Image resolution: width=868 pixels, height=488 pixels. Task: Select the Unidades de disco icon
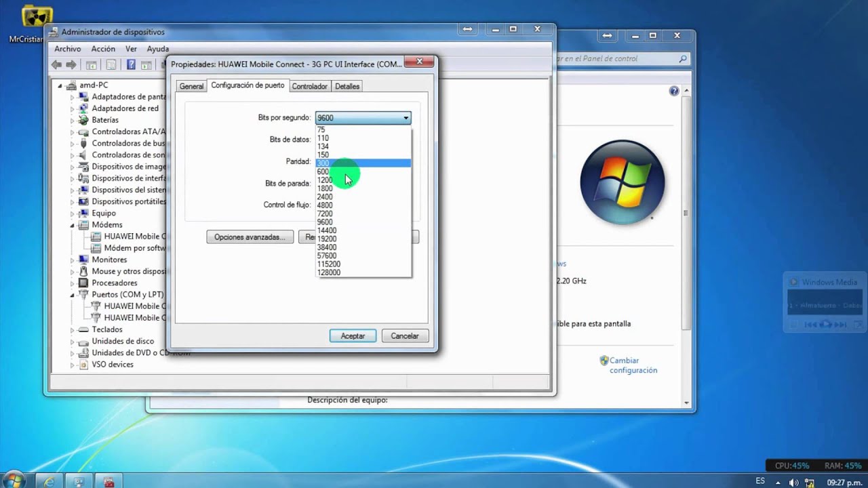[83, 341]
